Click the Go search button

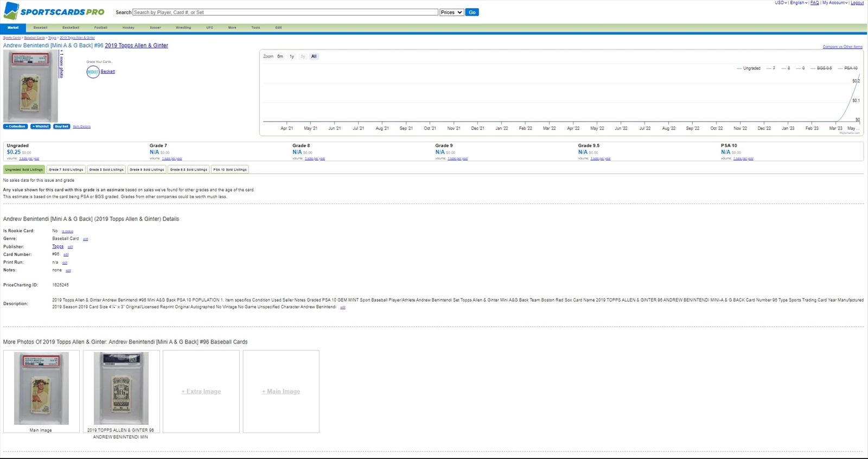pyautogui.click(x=472, y=12)
